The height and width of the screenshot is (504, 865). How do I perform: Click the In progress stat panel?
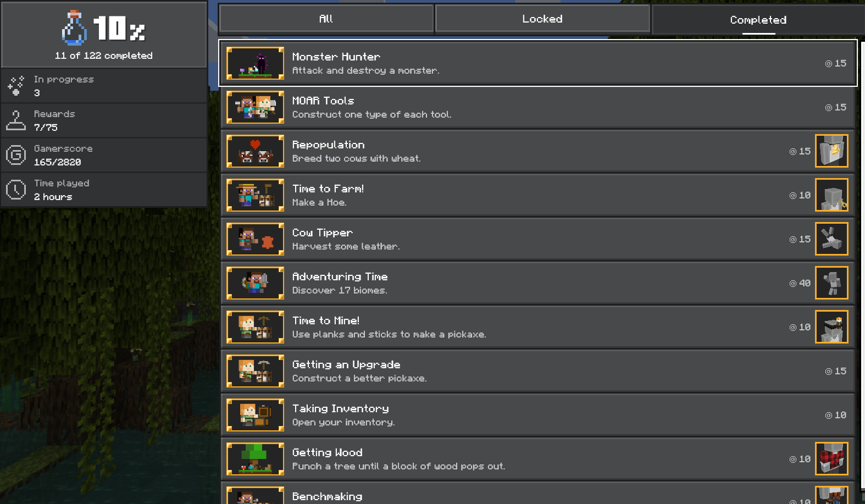tap(104, 86)
